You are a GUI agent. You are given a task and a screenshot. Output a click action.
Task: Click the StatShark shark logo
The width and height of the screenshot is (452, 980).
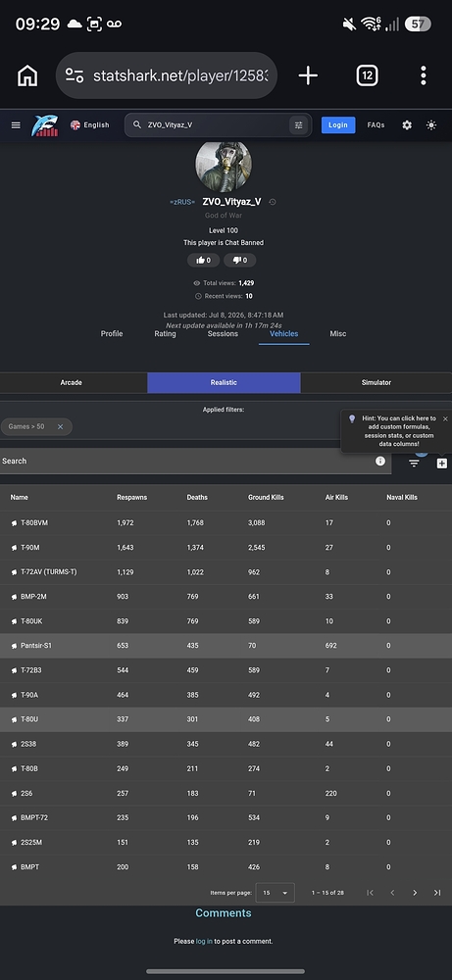[44, 125]
